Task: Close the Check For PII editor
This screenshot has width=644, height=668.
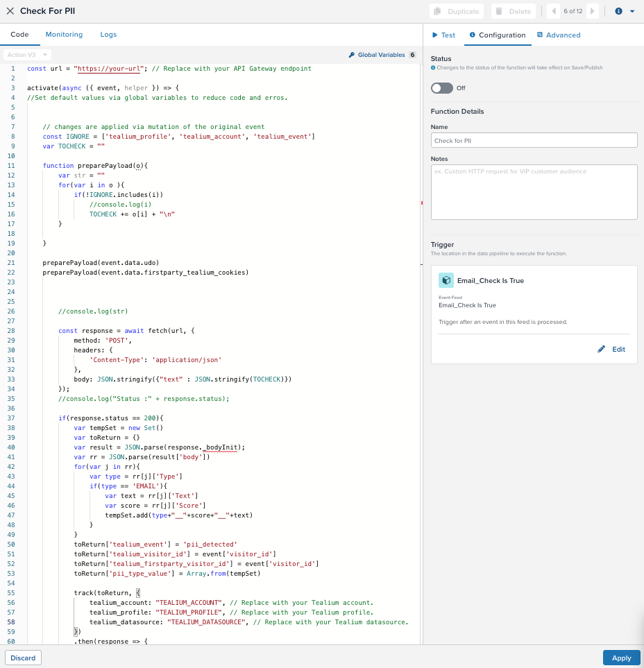Action: pyautogui.click(x=10, y=11)
